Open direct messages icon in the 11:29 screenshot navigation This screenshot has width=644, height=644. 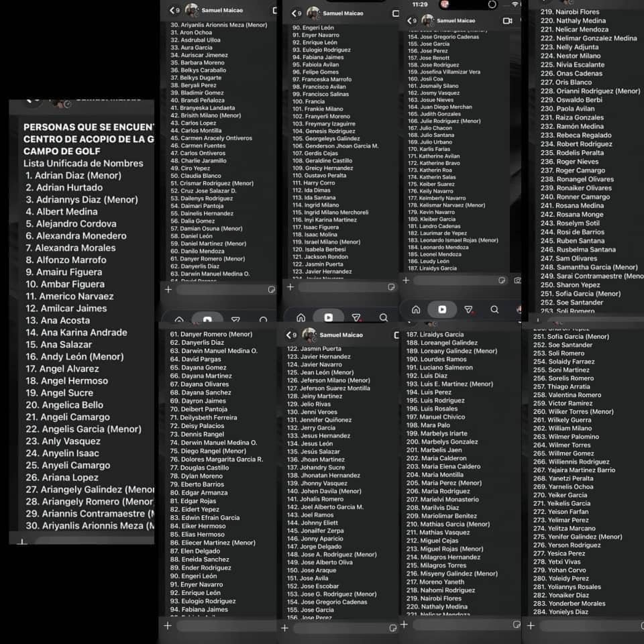(469, 310)
